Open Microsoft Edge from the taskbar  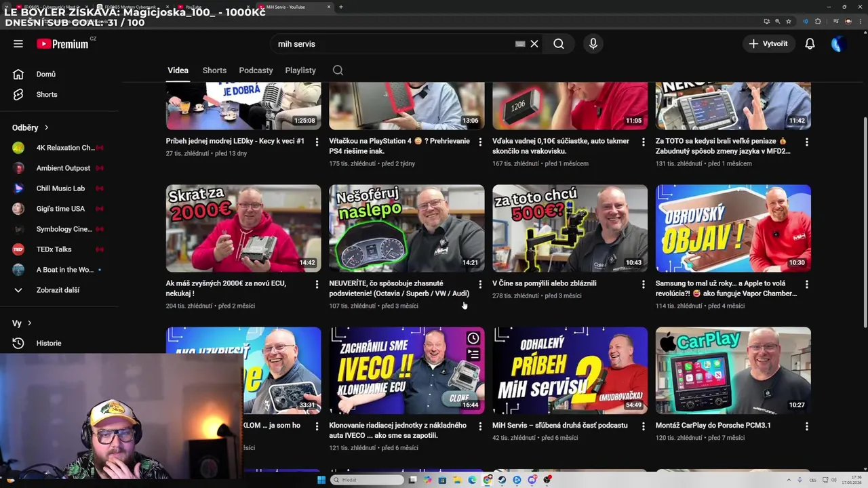click(472, 480)
